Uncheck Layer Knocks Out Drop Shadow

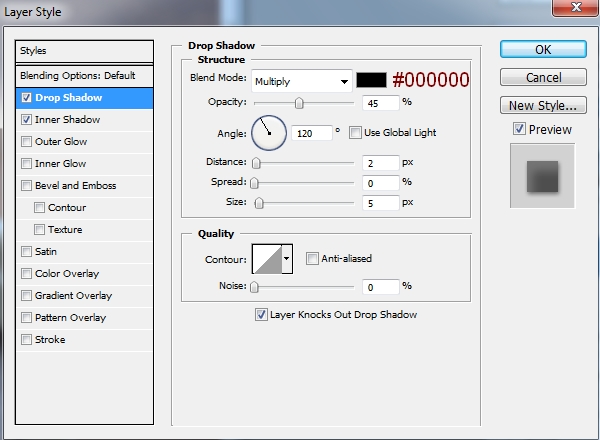[262, 315]
